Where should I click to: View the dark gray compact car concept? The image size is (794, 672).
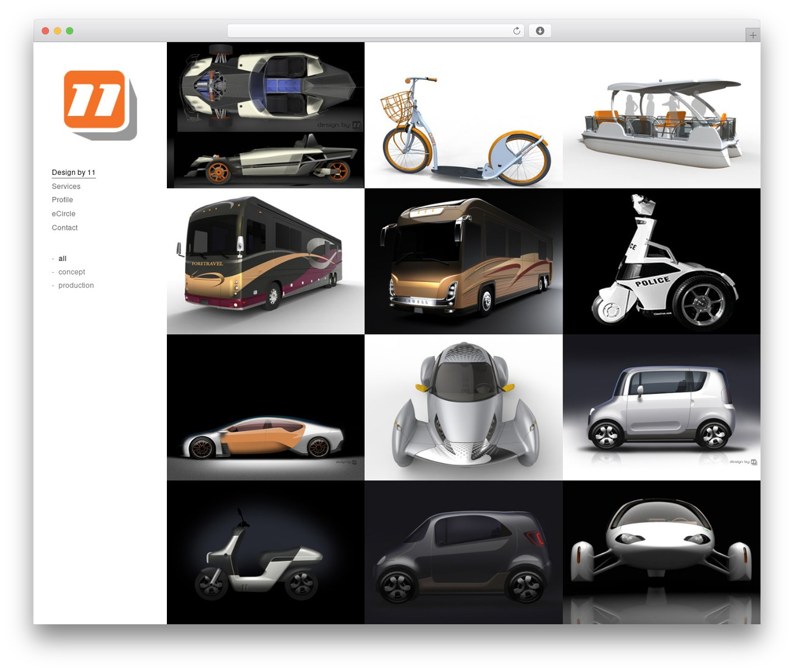tap(463, 552)
